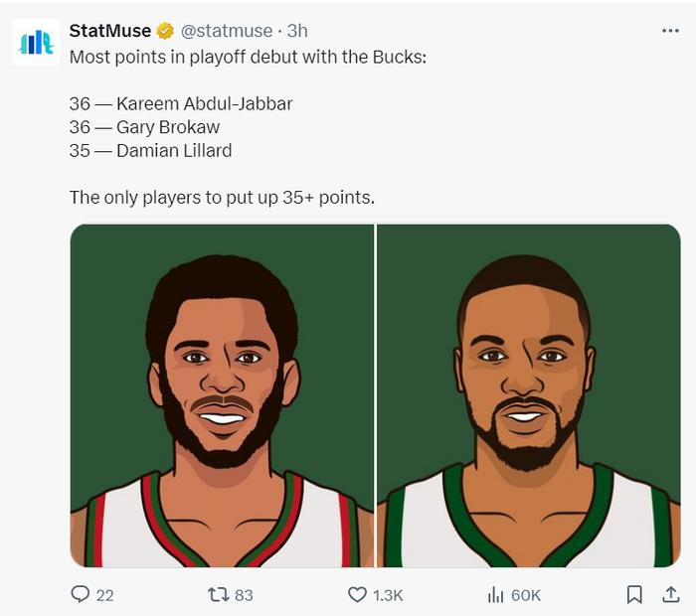The width and height of the screenshot is (696, 616).
Task: Click the 1.3K likes count
Action: pyautogui.click(x=388, y=595)
